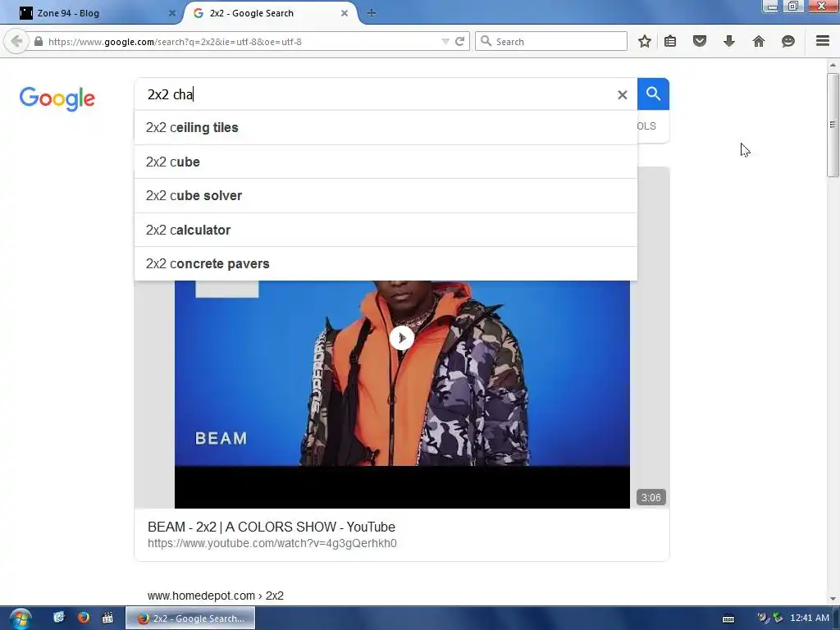
Task: Bookmark this page with the star icon
Action: pyautogui.click(x=645, y=41)
